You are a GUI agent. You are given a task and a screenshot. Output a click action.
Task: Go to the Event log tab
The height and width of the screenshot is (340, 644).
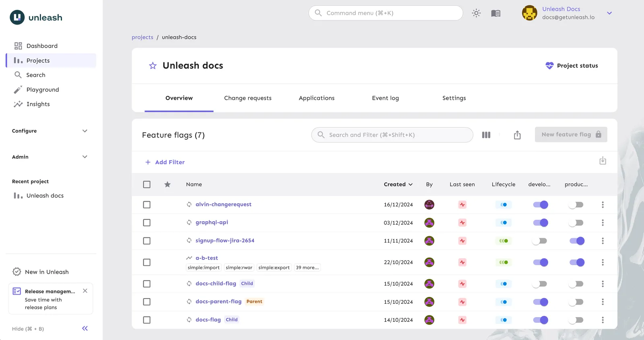coord(385,98)
